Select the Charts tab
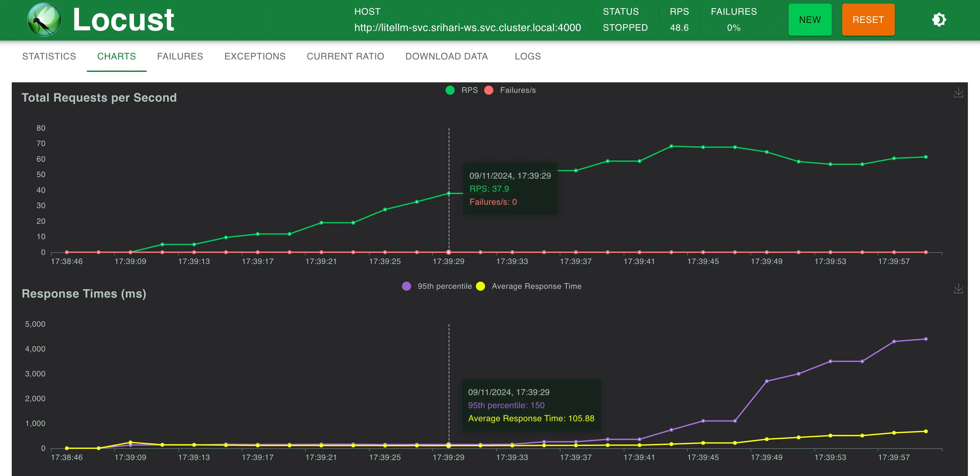 click(116, 56)
